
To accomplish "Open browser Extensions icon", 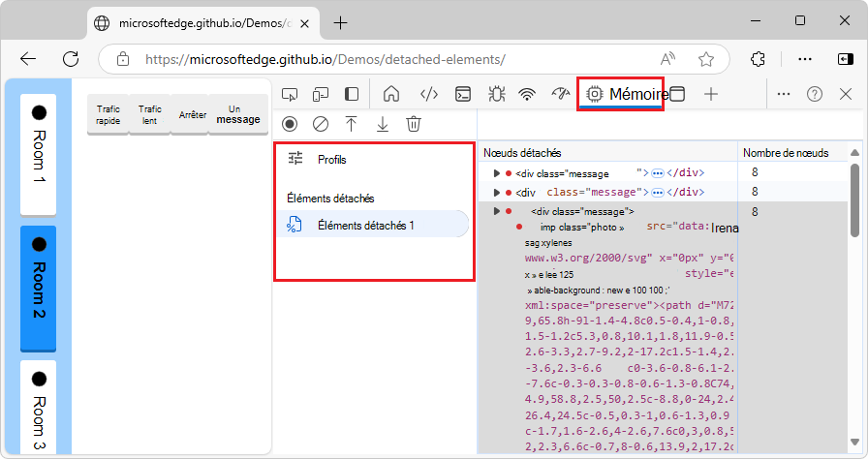I will point(758,59).
